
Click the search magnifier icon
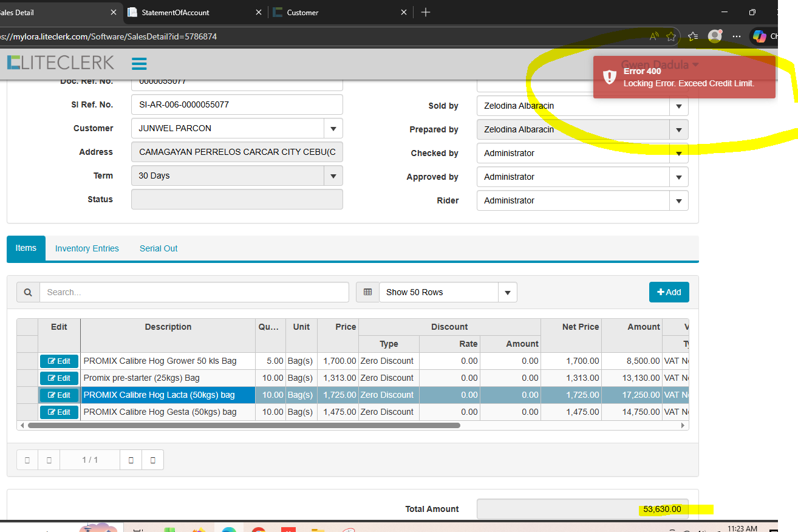[x=28, y=292]
